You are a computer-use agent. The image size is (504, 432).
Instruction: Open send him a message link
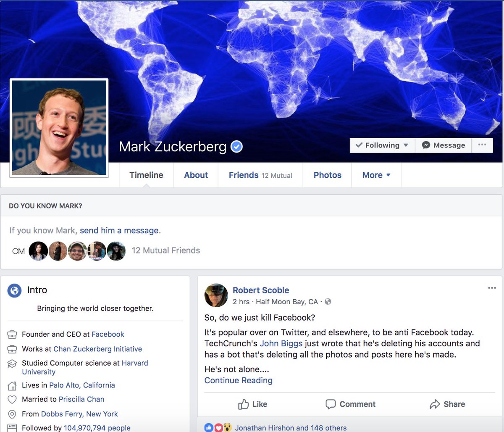click(119, 230)
